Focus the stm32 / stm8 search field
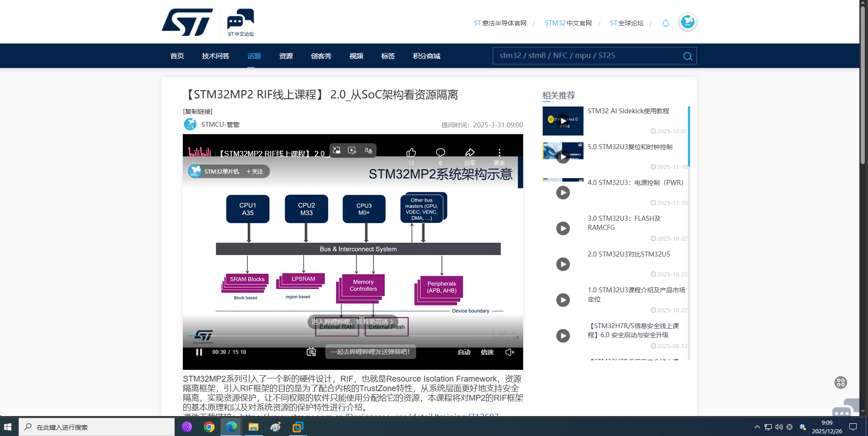 pyautogui.click(x=588, y=56)
